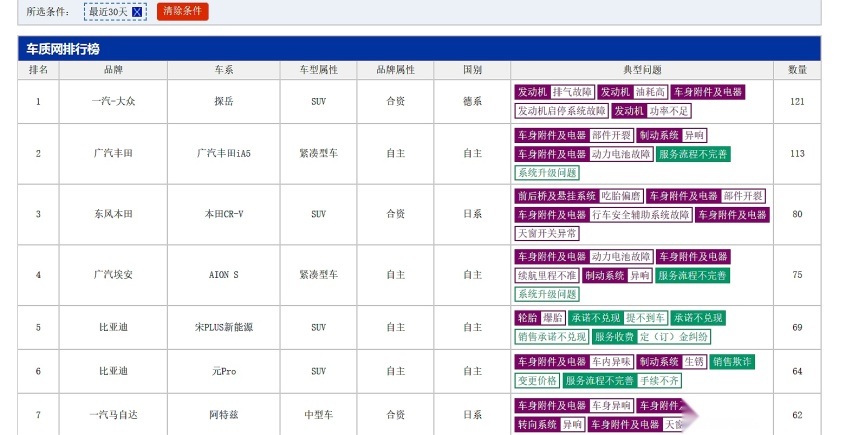The image size is (852, 435).
Task: Click 动力电池故障 tag in 广汽丰田iA5 row
Action: (x=621, y=154)
